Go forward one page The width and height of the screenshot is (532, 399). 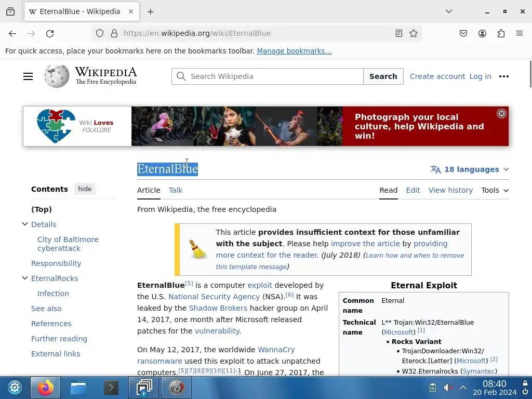click(x=31, y=33)
